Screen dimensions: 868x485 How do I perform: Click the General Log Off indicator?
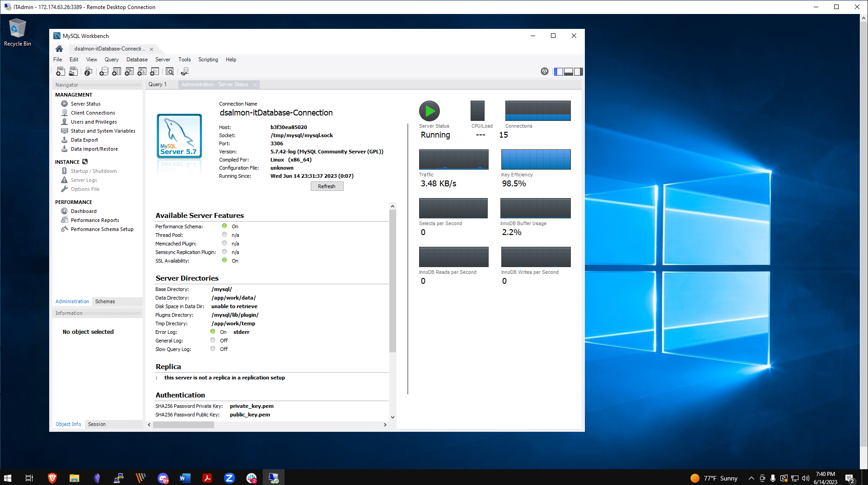click(213, 340)
